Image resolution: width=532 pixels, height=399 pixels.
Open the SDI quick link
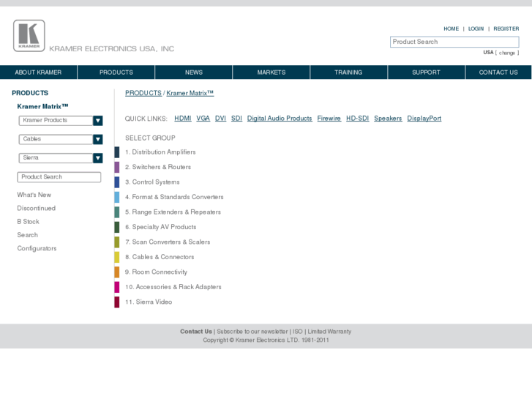236,118
